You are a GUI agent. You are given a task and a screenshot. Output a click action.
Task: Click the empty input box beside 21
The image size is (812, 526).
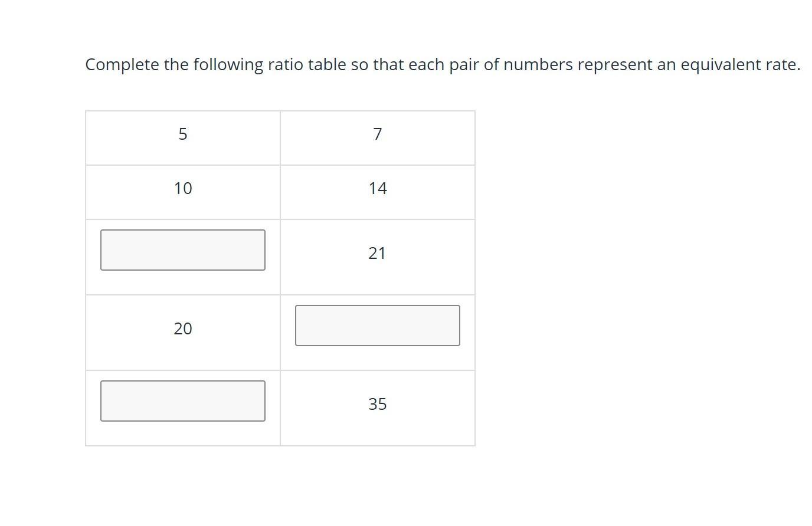tap(183, 250)
